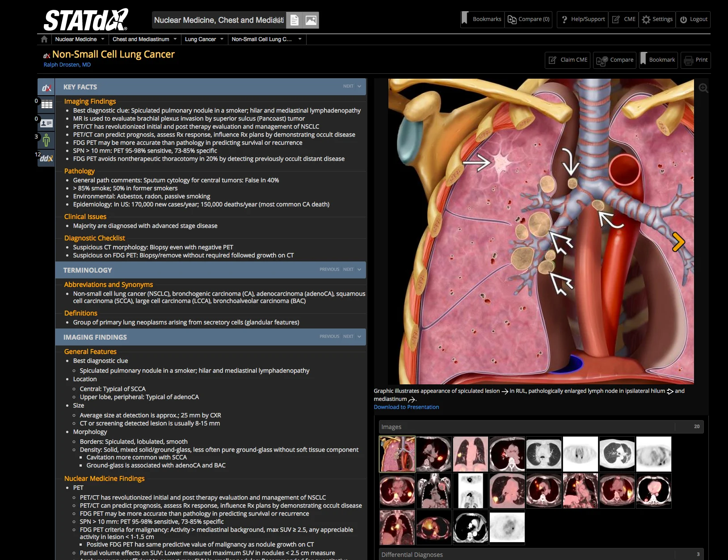Advance to next image with yellow arrow
The height and width of the screenshot is (560, 728).
pos(678,242)
